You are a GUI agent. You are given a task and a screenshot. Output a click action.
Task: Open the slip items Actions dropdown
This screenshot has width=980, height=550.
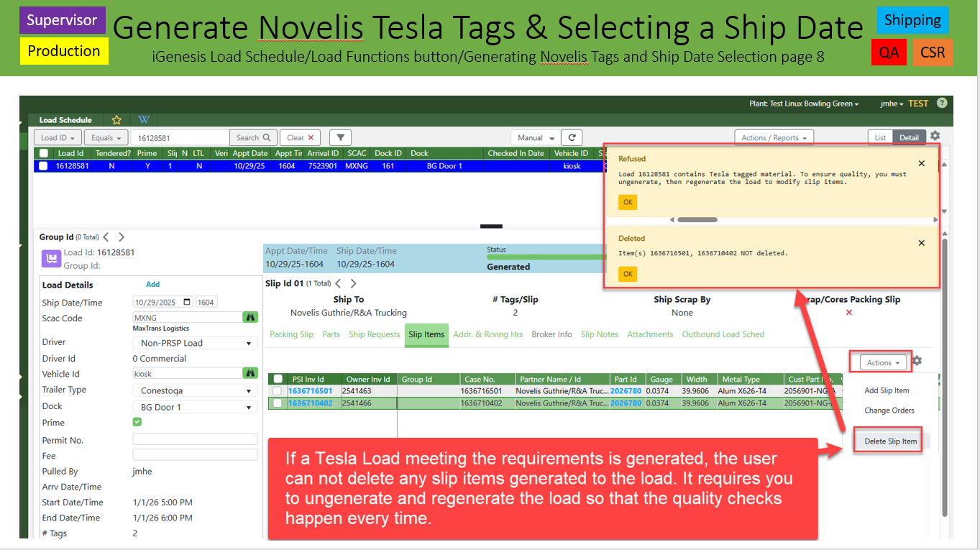click(x=882, y=362)
